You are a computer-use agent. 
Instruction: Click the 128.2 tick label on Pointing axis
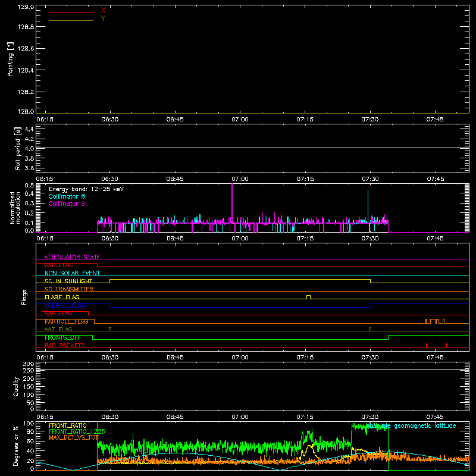click(x=26, y=92)
